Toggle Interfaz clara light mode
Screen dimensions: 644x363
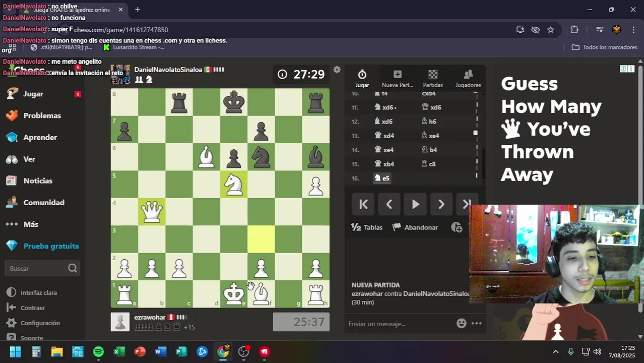[x=32, y=292]
